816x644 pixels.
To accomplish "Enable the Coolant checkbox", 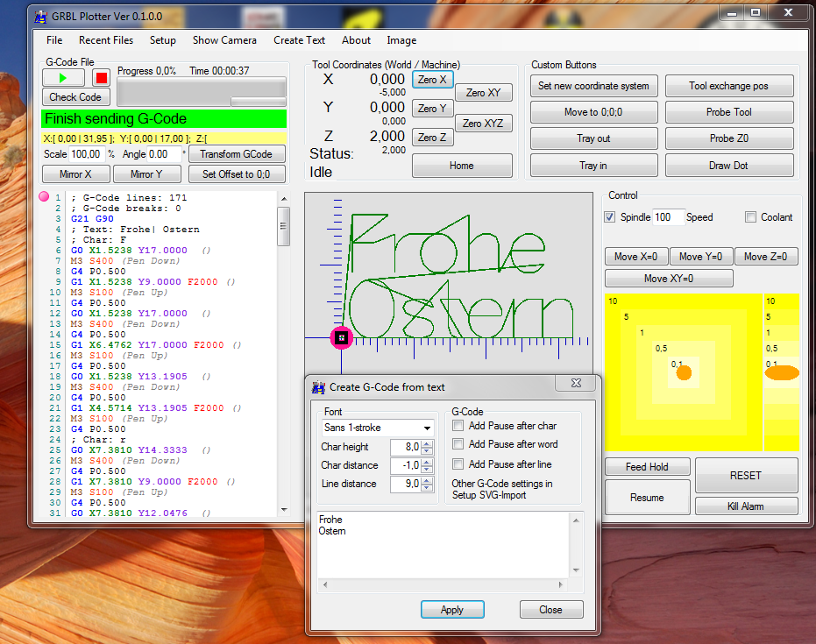I will [x=751, y=217].
